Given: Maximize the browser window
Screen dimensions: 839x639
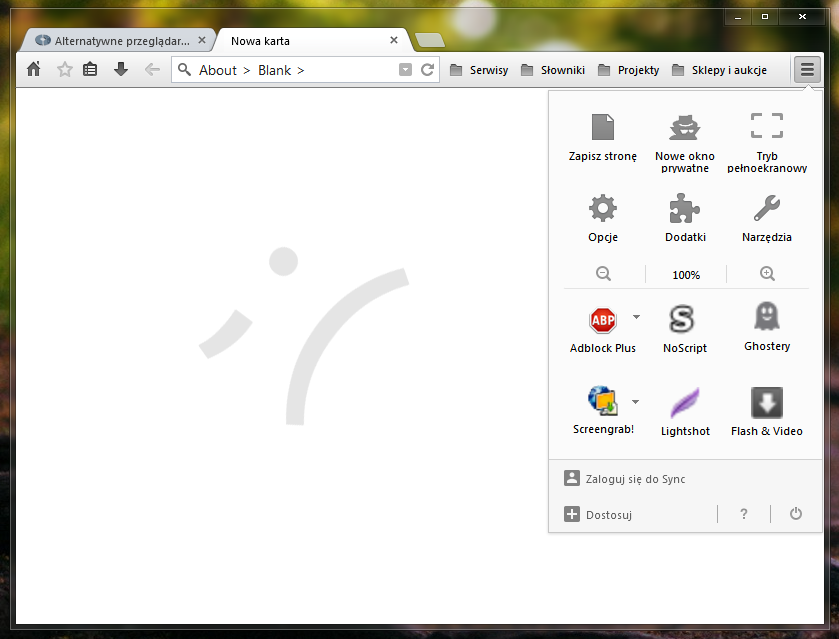Looking at the screenshot, I should (765, 17).
